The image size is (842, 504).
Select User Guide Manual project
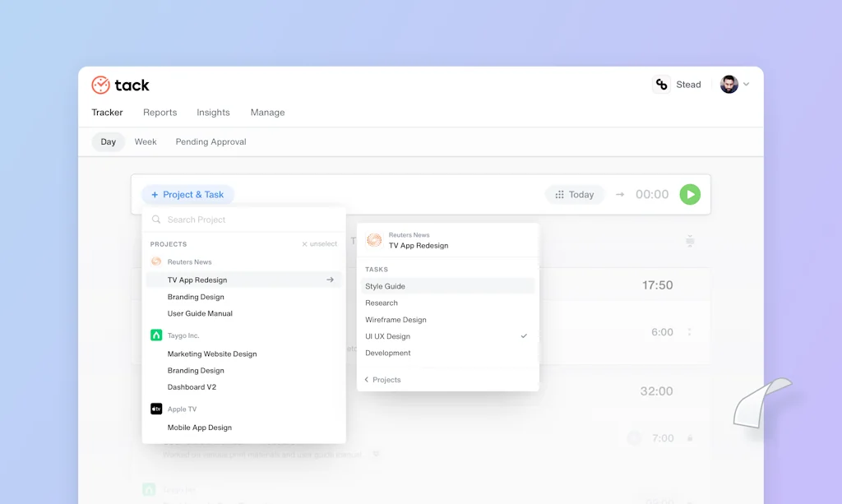click(x=200, y=313)
